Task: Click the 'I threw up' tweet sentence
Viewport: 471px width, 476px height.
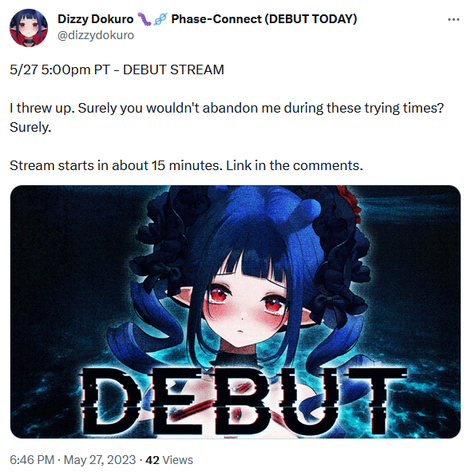Action: [x=42, y=108]
